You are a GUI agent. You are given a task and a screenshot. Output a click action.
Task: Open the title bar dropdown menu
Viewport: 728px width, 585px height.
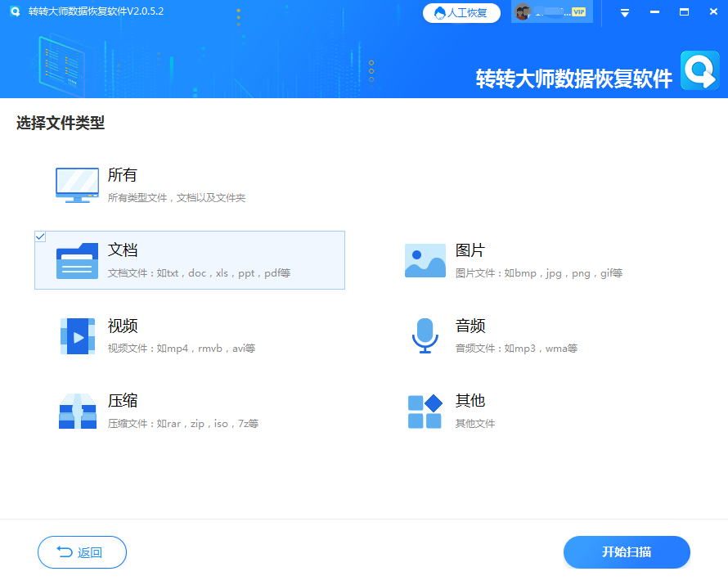(x=623, y=11)
